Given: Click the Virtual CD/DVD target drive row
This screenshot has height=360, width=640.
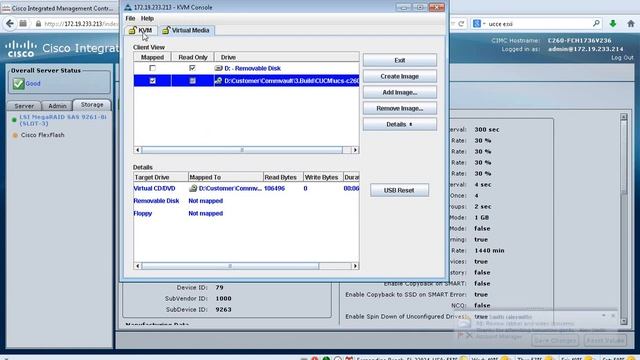Looking at the screenshot, I should coord(246,188).
